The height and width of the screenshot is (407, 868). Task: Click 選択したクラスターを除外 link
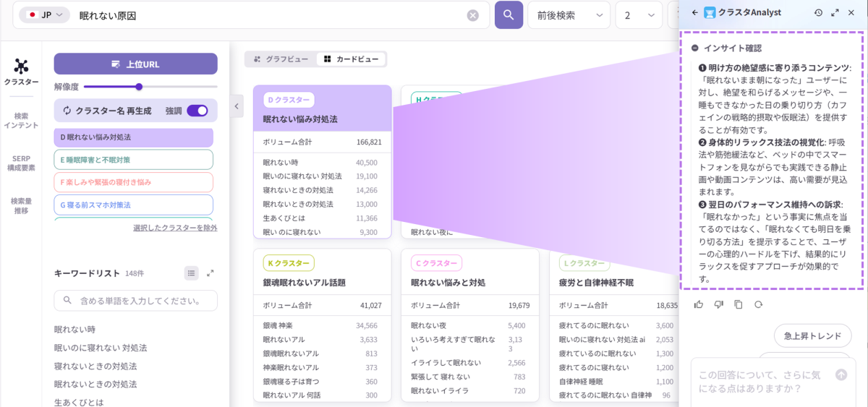tap(175, 228)
